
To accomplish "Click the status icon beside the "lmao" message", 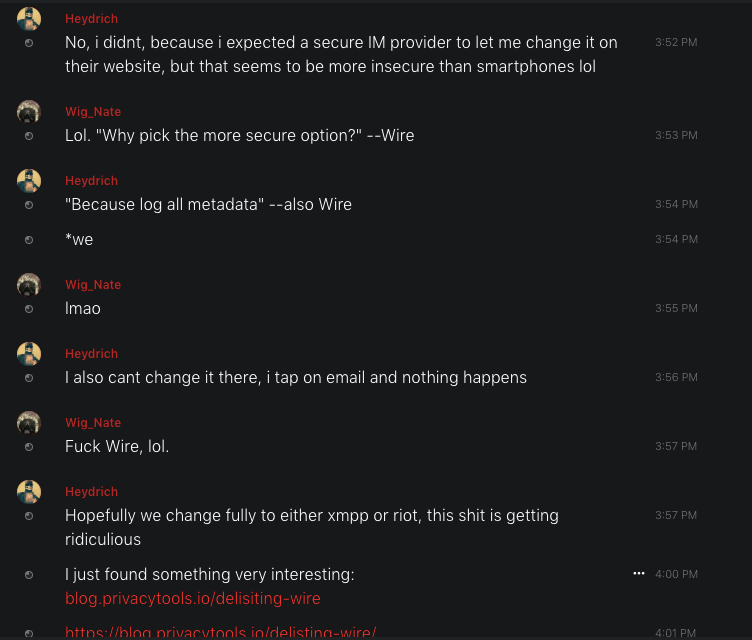I will click(29, 309).
